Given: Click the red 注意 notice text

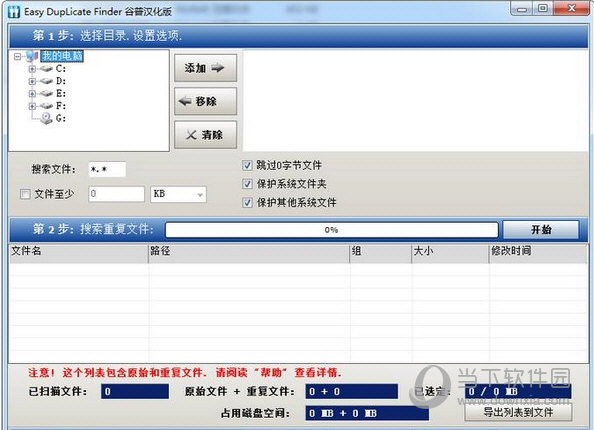Looking at the screenshot, I should 185,373.
